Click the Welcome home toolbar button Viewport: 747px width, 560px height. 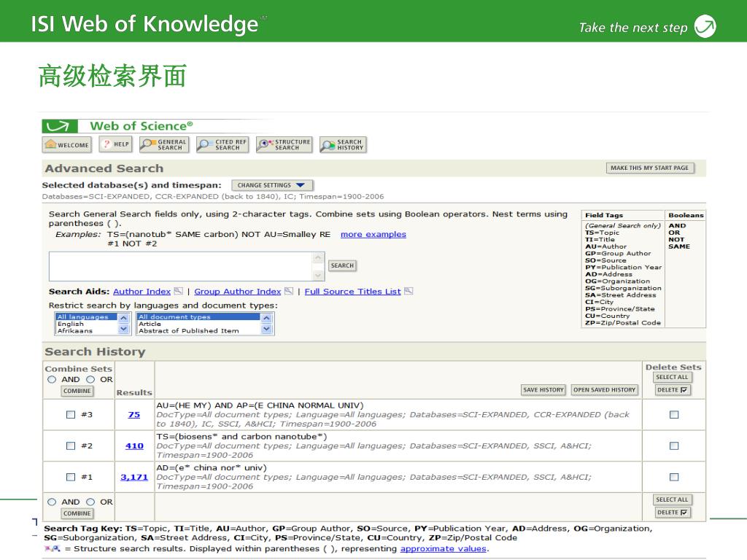pos(67,144)
